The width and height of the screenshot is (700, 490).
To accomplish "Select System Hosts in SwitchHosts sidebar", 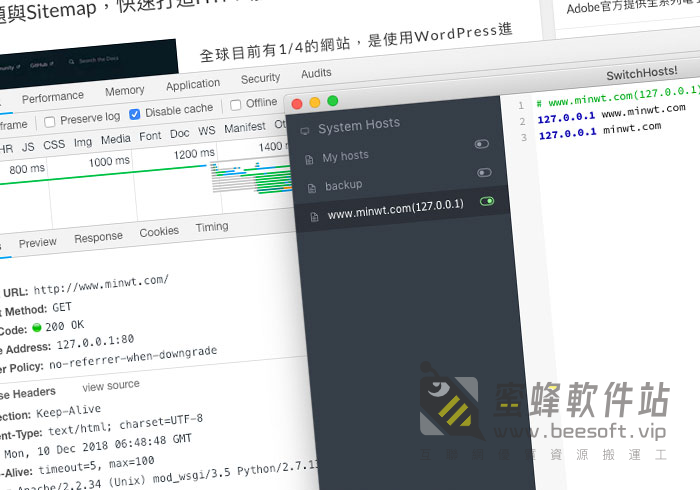I will click(359, 125).
